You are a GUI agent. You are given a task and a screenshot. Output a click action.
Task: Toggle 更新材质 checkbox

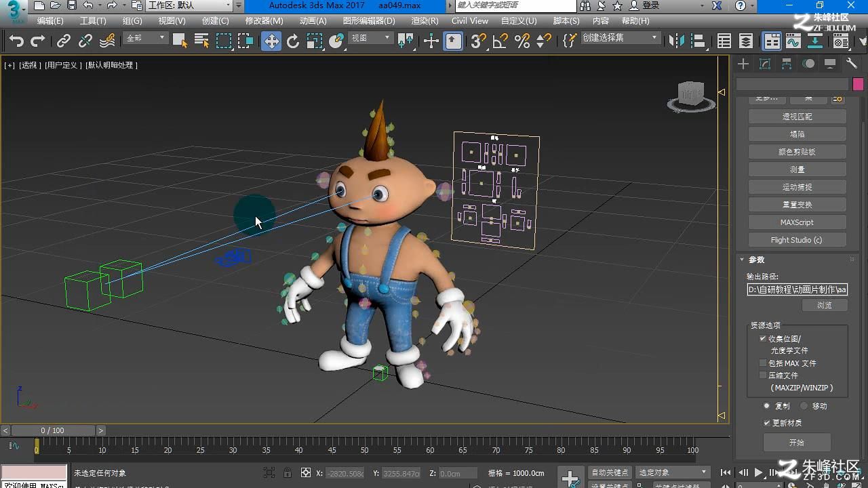coord(767,422)
